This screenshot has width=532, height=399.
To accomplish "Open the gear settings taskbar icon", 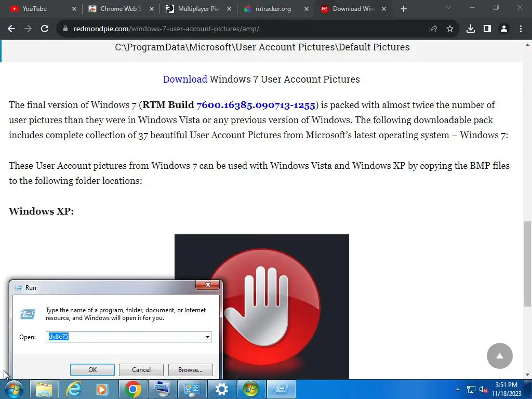I will 221,389.
